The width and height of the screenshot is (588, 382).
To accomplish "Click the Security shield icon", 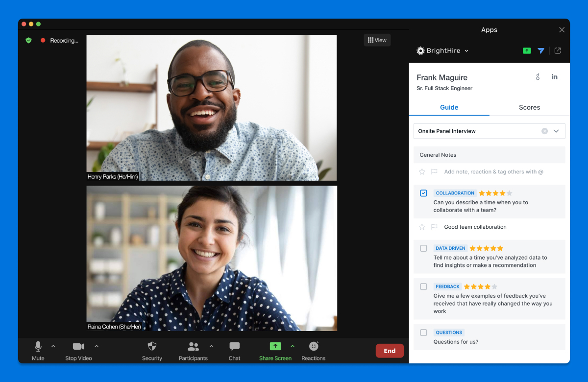I will click(x=152, y=346).
